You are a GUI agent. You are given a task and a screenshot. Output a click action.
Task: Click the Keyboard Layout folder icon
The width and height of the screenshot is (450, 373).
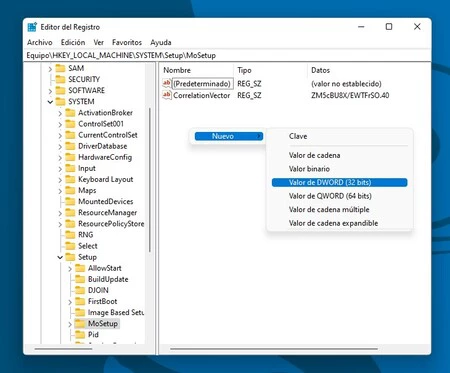(70, 179)
